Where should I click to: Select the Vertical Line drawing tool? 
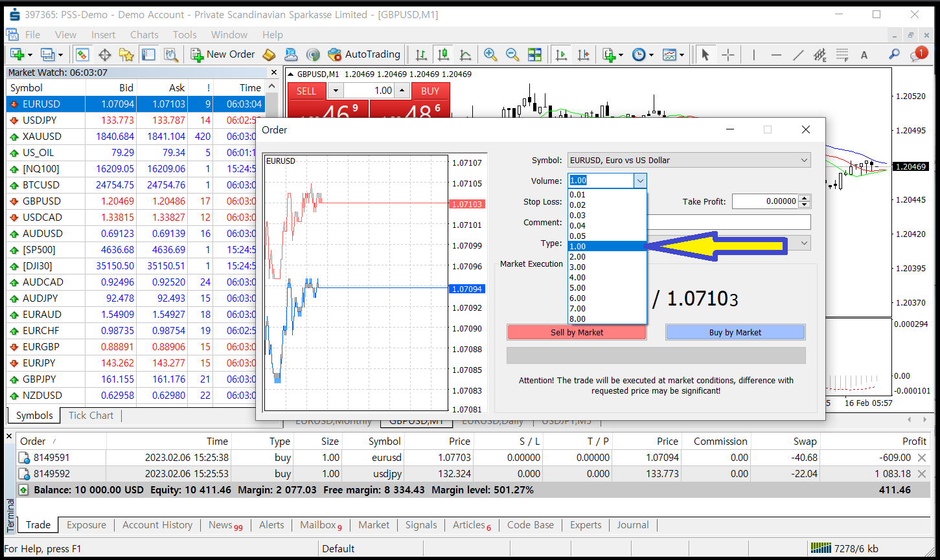click(753, 55)
